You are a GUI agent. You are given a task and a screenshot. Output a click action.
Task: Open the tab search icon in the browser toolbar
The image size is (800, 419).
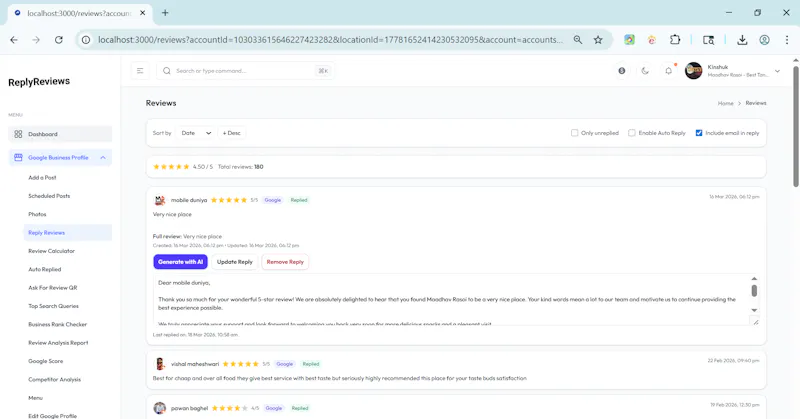pyautogui.click(x=708, y=40)
